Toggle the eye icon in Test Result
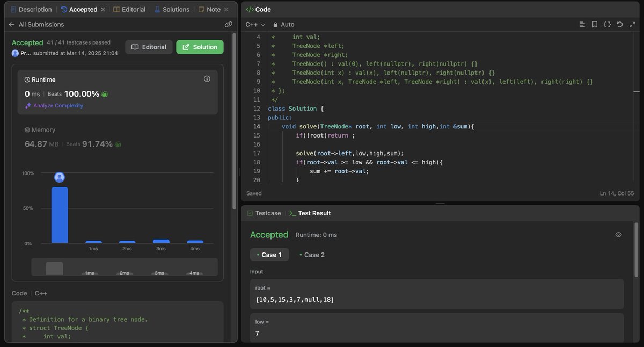 click(x=618, y=235)
